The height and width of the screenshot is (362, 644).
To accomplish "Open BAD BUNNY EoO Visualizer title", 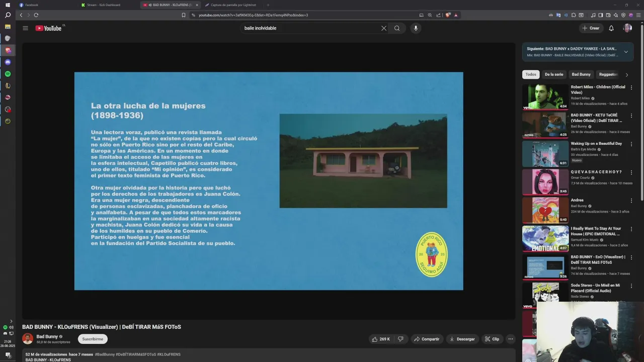I will (598, 259).
